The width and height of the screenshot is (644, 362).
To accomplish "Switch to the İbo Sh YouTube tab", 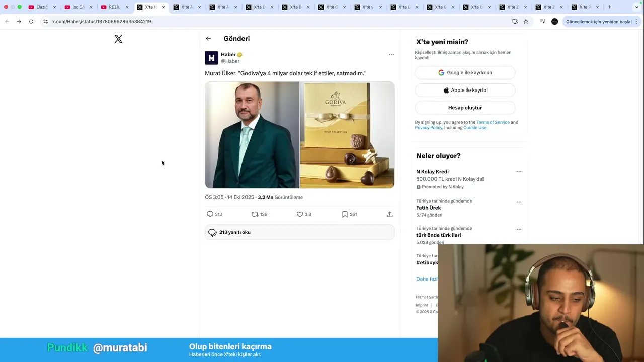I will tap(78, 7).
